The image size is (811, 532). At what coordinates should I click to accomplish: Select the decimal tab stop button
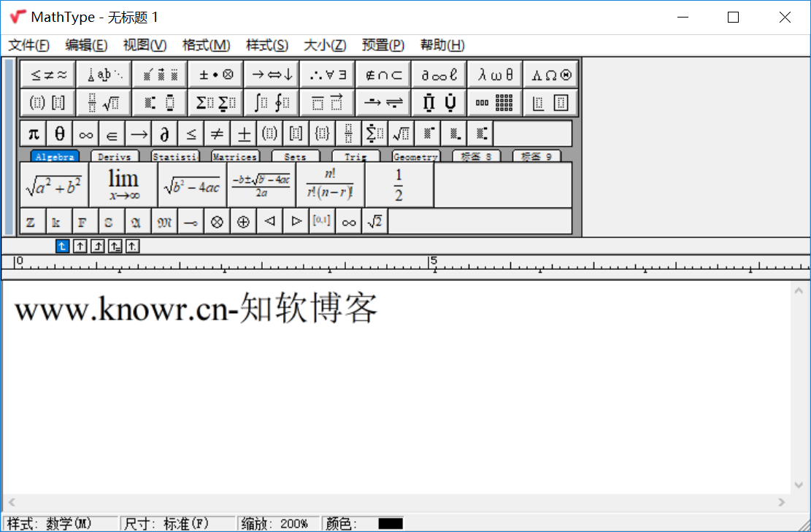(132, 246)
